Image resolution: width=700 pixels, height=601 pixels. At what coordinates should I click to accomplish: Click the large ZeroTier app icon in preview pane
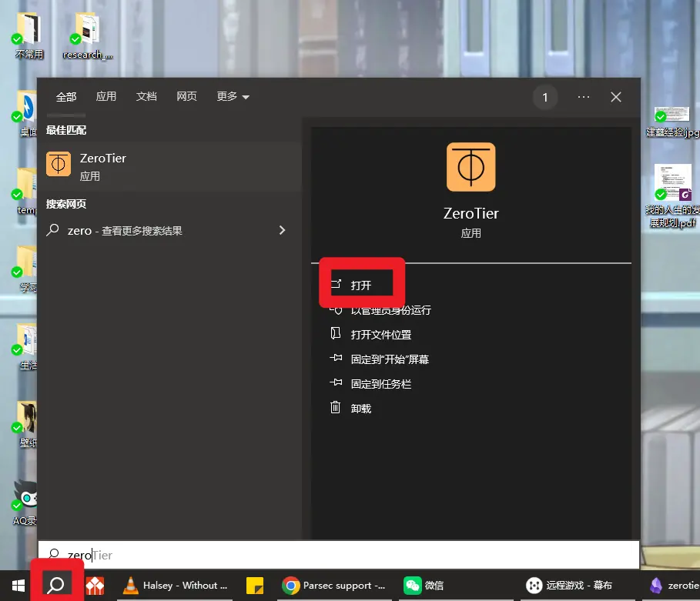coord(471,167)
